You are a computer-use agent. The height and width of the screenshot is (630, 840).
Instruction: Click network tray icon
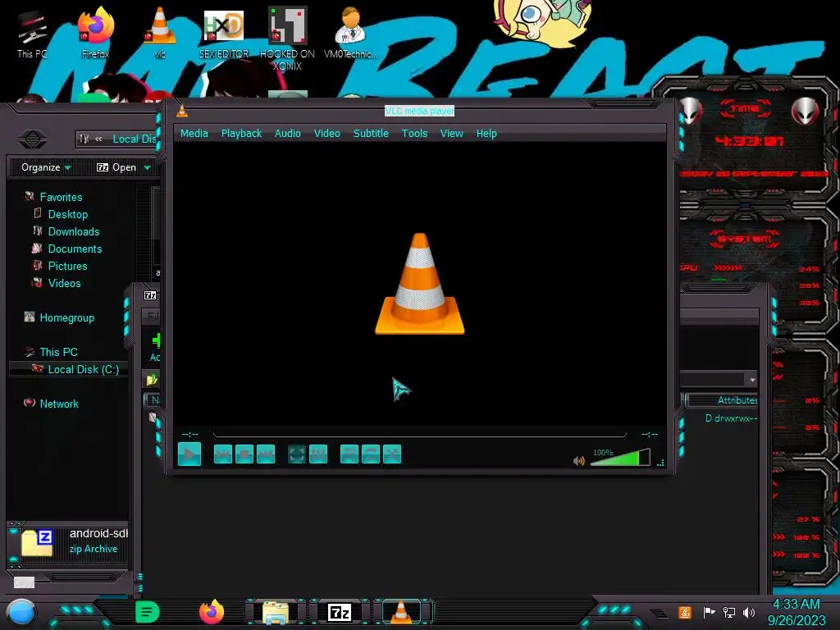(729, 612)
